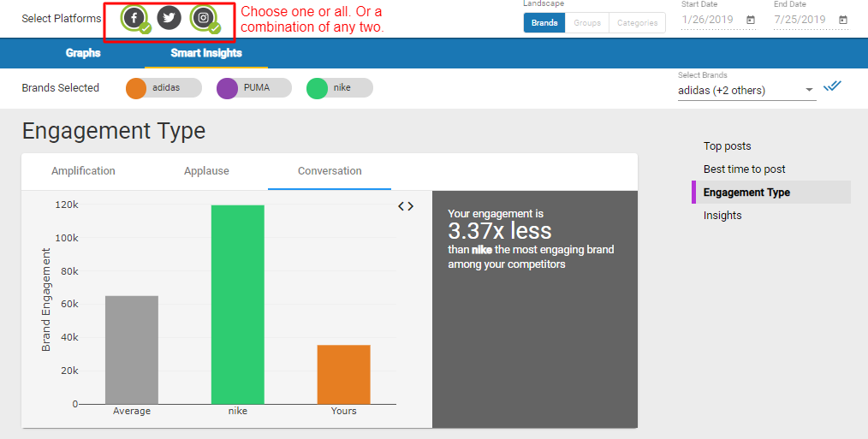Switch to the Smart Insights tab
The image size is (868, 439).
point(206,53)
